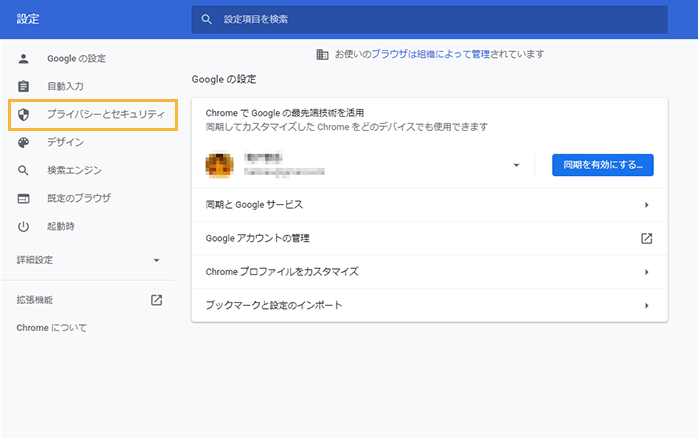Click the magnifier icon for 検索エンジン

24,171
